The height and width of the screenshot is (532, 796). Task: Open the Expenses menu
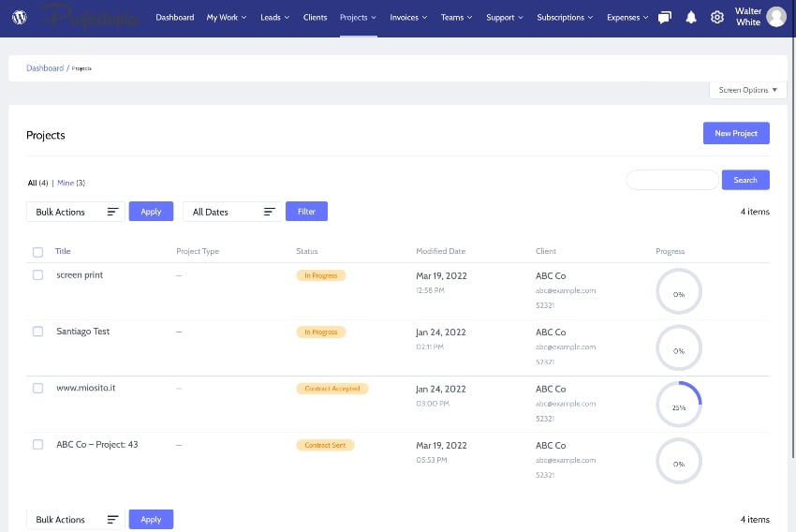point(627,17)
